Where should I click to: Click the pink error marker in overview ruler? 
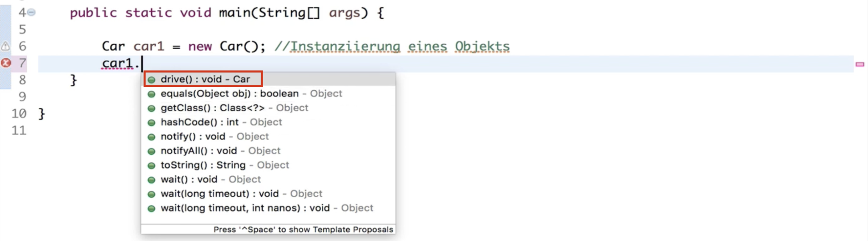(x=860, y=64)
